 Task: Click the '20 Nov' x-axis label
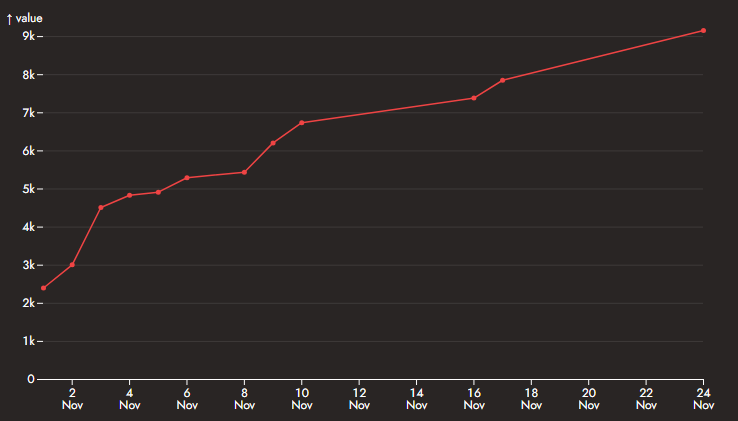[589, 399]
